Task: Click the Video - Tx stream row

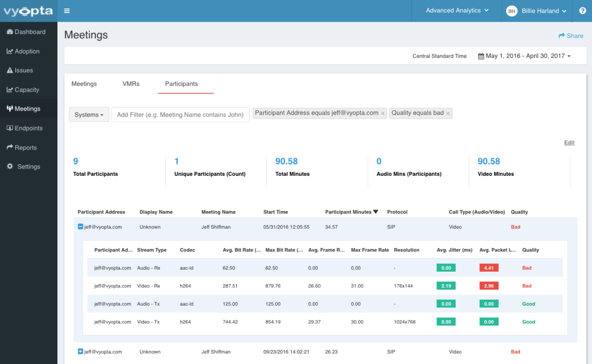Action: (x=325, y=322)
